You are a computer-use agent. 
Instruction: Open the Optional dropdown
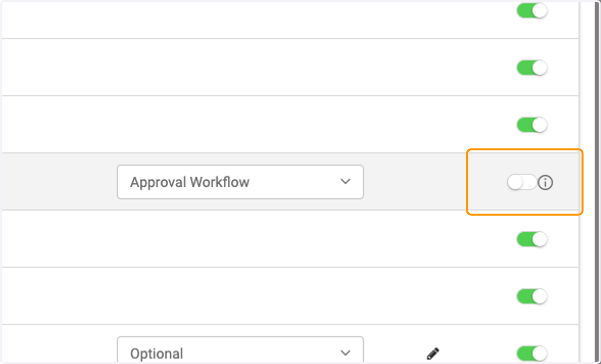click(x=240, y=350)
